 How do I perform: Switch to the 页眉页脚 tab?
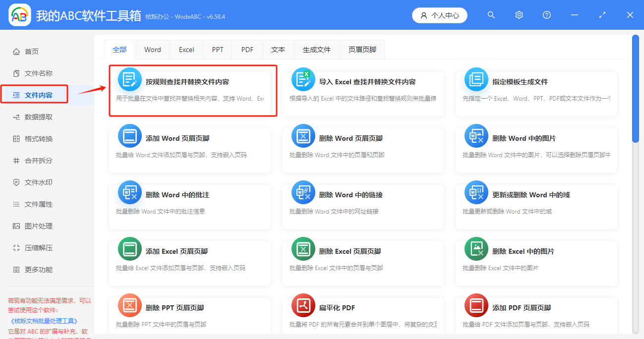pyautogui.click(x=362, y=49)
